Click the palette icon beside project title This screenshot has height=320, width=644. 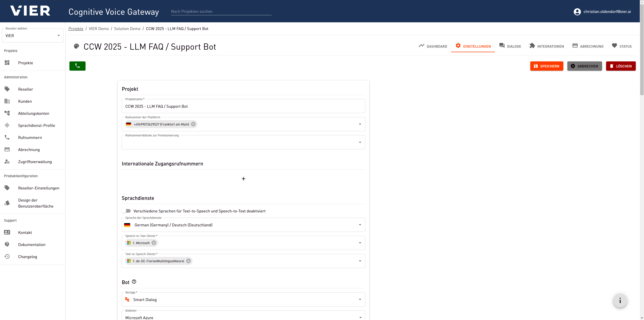pos(76,46)
